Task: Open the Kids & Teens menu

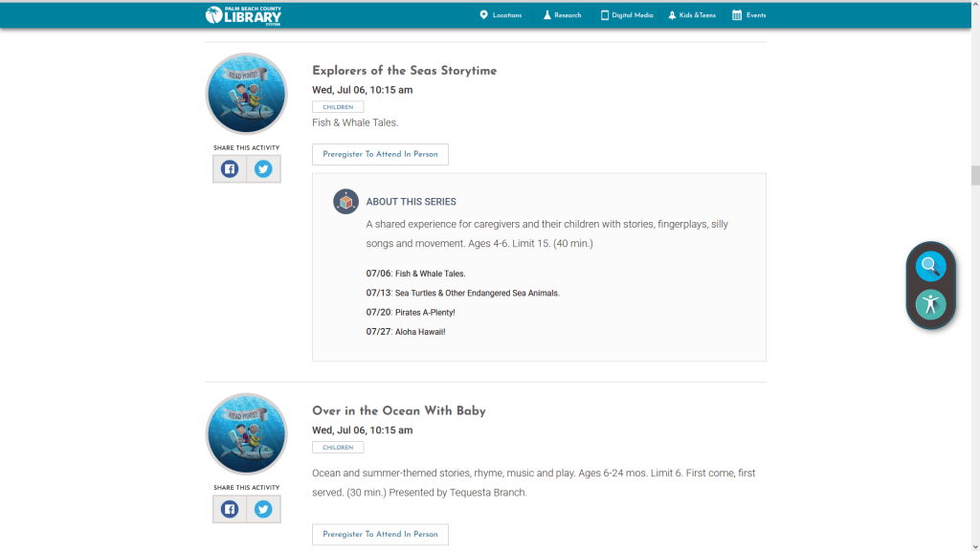Action: pyautogui.click(x=691, y=15)
